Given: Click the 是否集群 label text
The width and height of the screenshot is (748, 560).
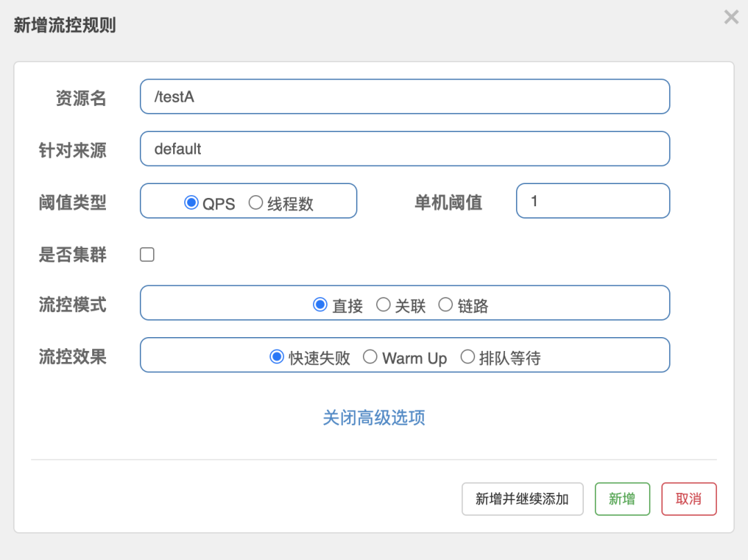Looking at the screenshot, I should coord(73,255).
